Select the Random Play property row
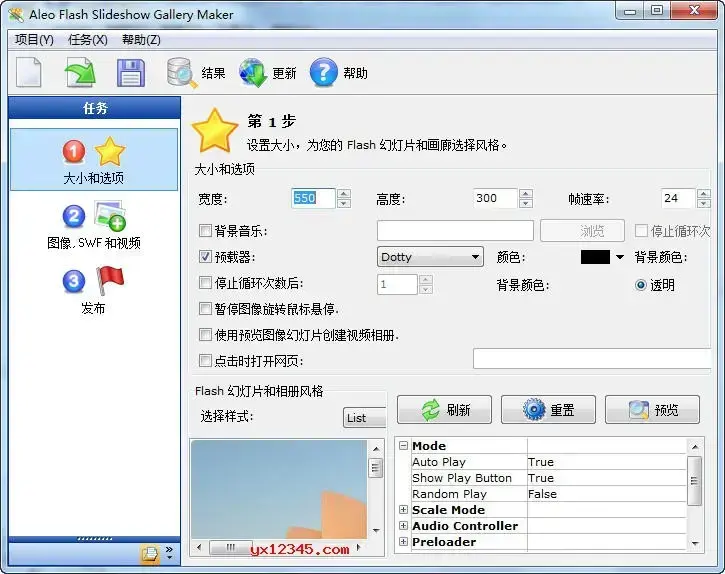 [548, 494]
